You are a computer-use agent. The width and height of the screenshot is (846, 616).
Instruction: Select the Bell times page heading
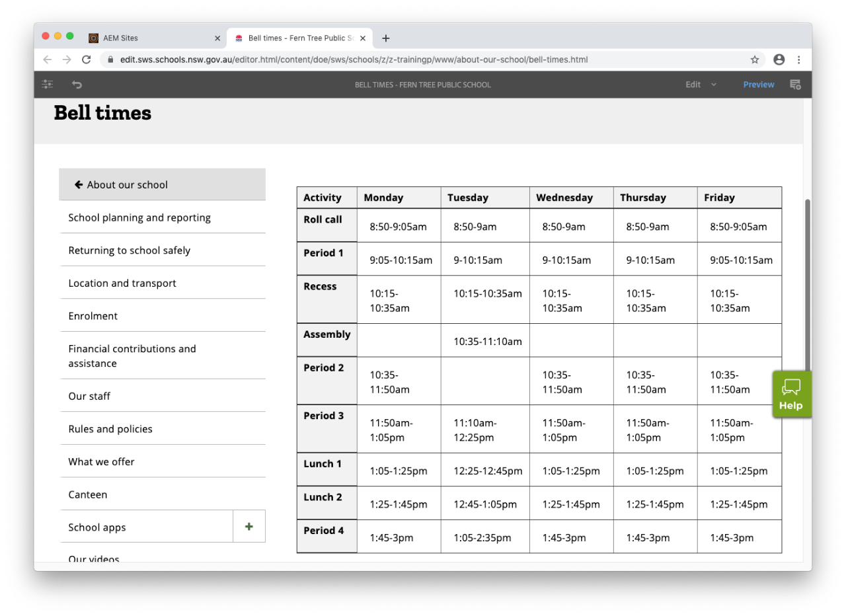102,113
